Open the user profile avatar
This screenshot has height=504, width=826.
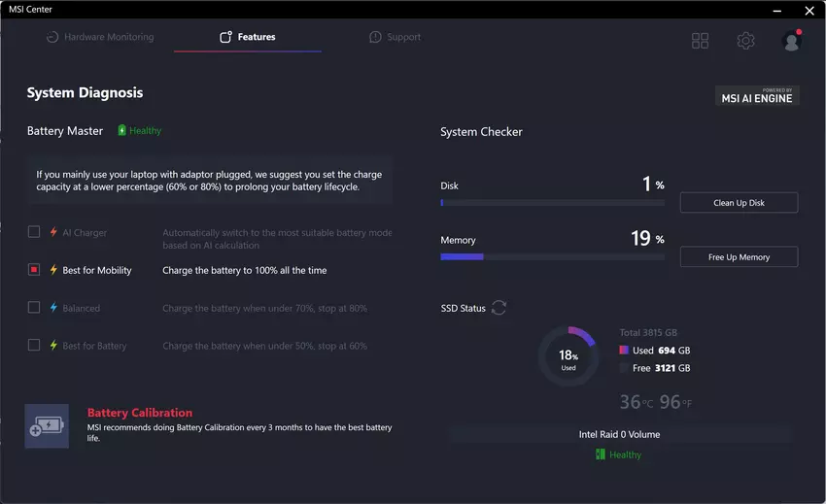[x=791, y=41]
